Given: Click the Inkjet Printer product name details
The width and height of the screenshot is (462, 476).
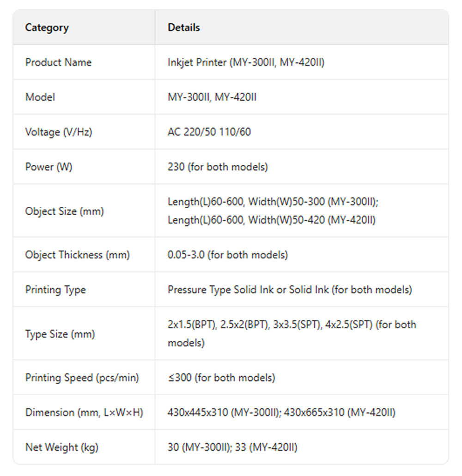Looking at the screenshot, I should click(246, 62).
